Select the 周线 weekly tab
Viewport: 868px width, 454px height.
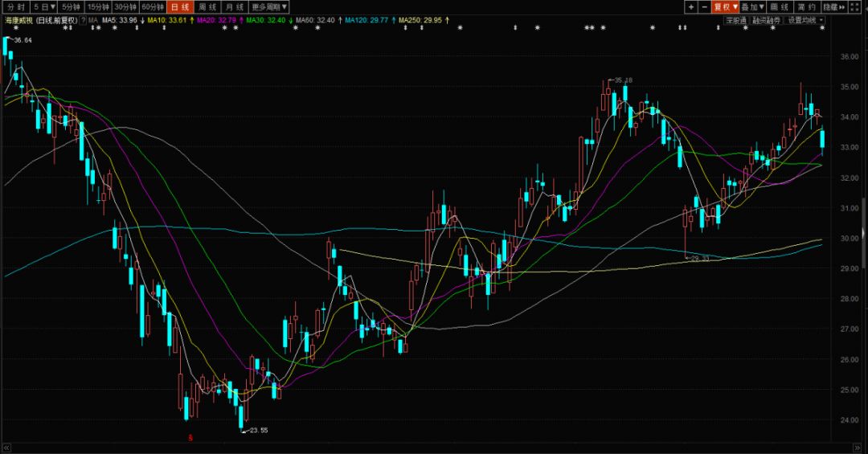(207, 7)
